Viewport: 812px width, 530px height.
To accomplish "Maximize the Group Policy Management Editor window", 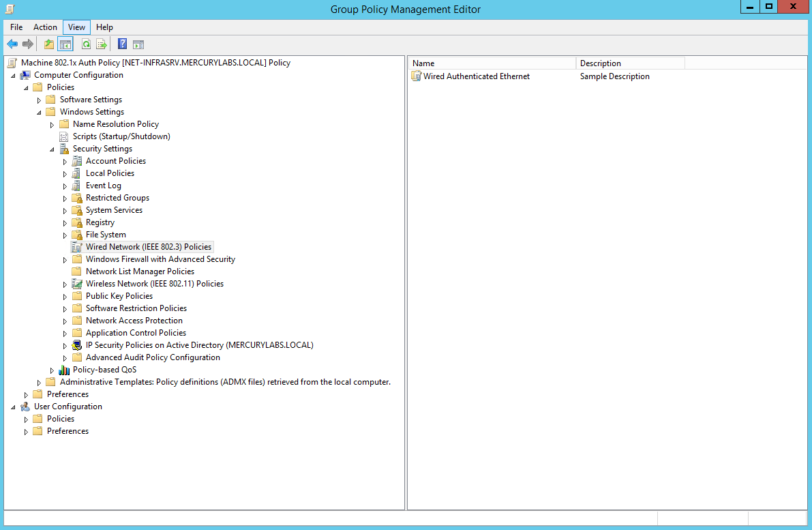I will tap(769, 7).
